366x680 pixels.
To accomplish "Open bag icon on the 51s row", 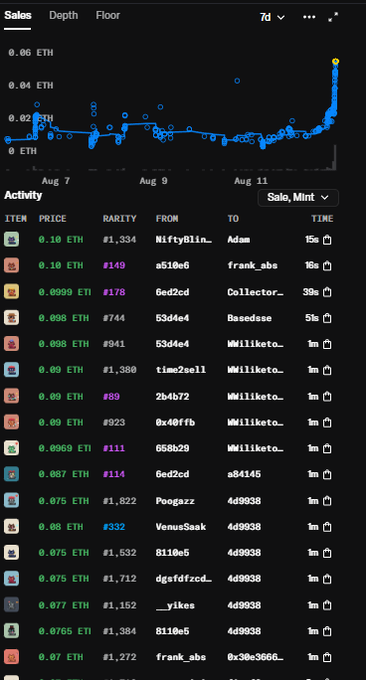I will tap(327, 318).
